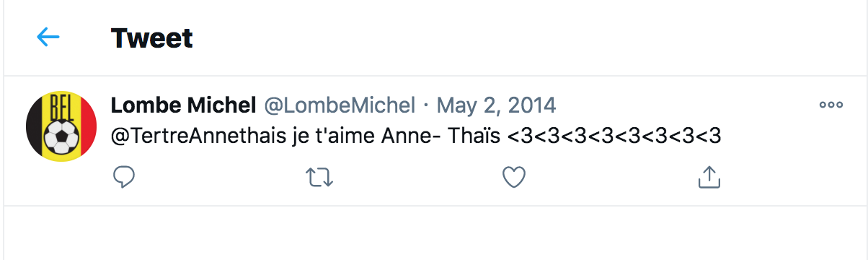868x260 pixels.
Task: Open Lombe Michel's BEL profile picture
Action: tap(61, 127)
